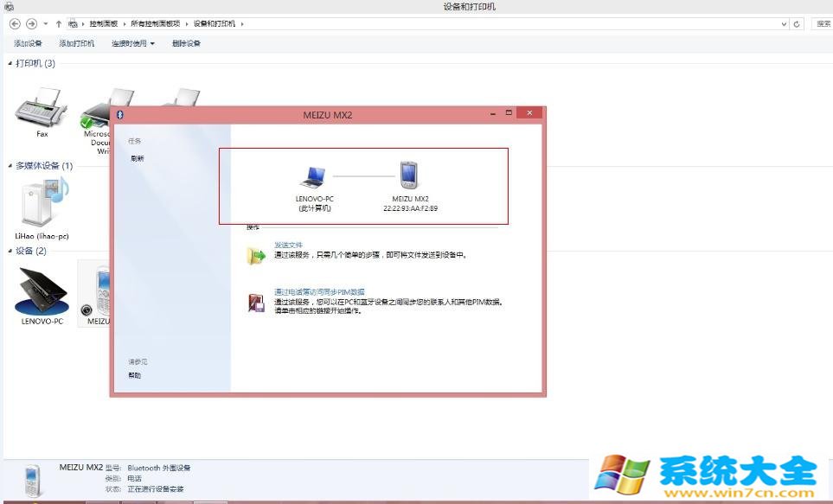The image size is (833, 504).
Task: Expand the address bar history dropdown
Action: 784,24
